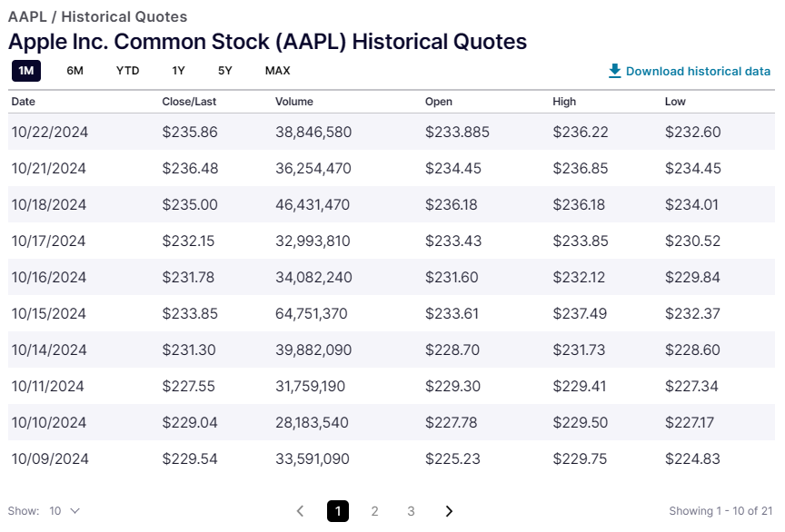Click the Close/Last column header

click(189, 102)
